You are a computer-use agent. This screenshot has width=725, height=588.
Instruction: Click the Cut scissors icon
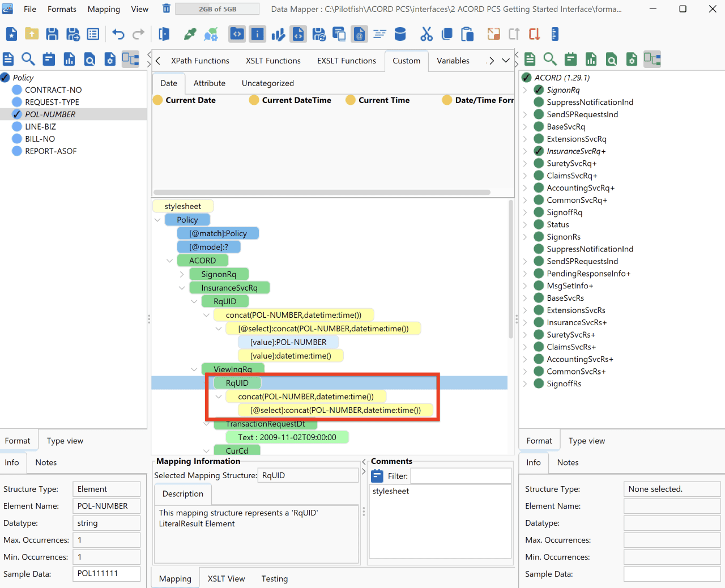coord(427,34)
